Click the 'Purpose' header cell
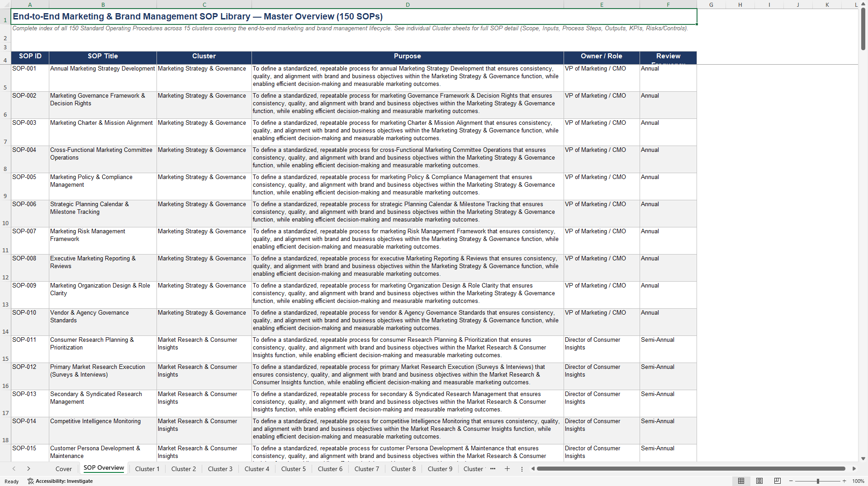This screenshot has width=868, height=486. pos(408,57)
